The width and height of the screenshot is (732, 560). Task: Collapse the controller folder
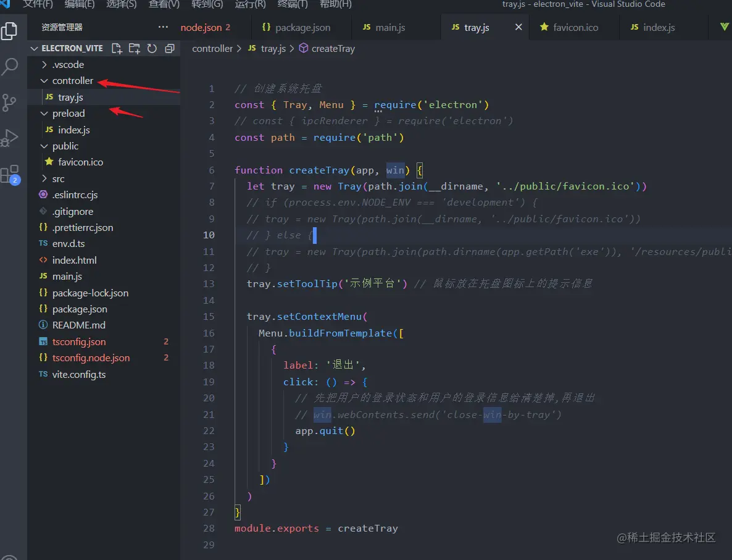[44, 80]
